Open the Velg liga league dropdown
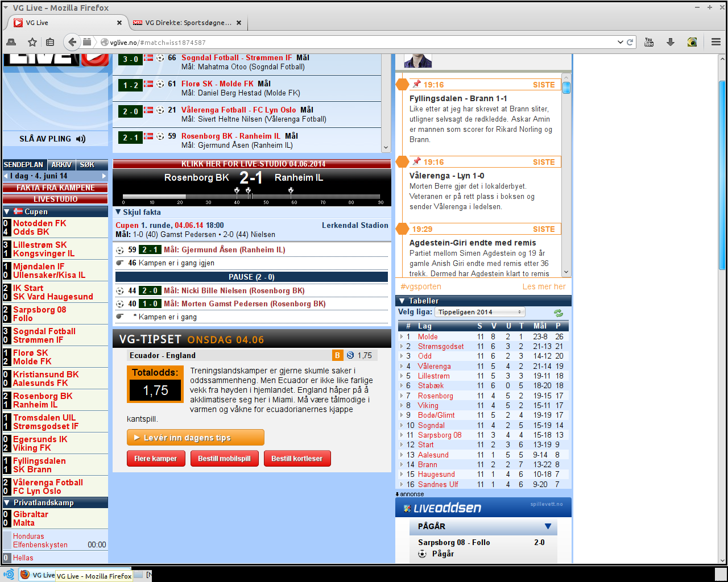The width and height of the screenshot is (728, 582). pyautogui.click(x=479, y=312)
